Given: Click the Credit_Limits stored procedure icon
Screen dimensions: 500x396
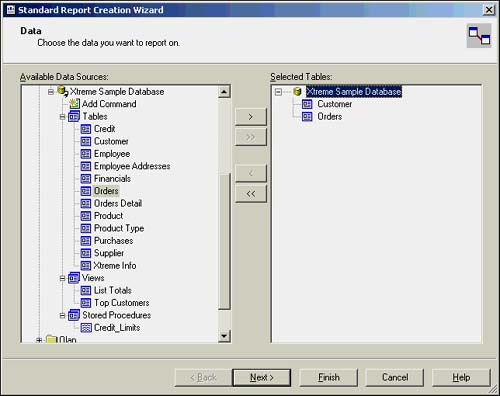Looking at the screenshot, I should tap(86, 328).
